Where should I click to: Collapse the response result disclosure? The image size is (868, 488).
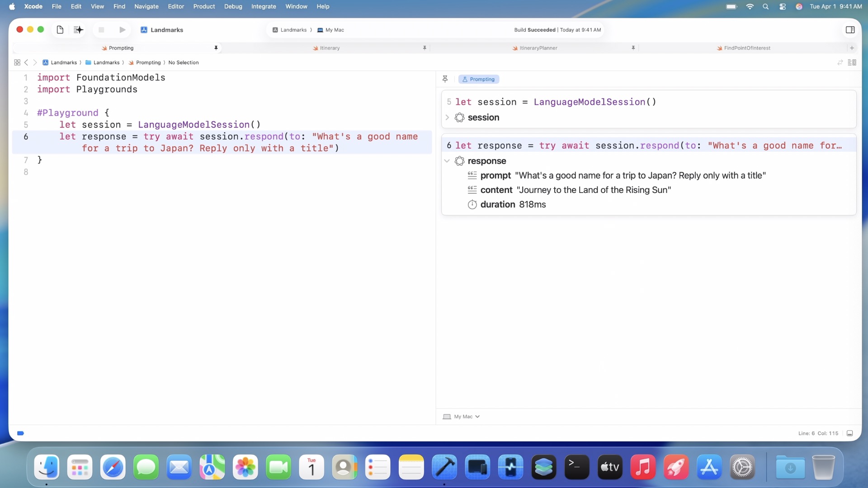pos(447,161)
